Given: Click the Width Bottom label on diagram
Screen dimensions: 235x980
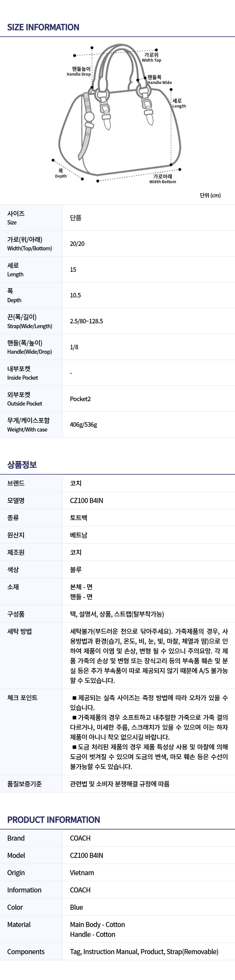Looking at the screenshot, I should 163,179.
